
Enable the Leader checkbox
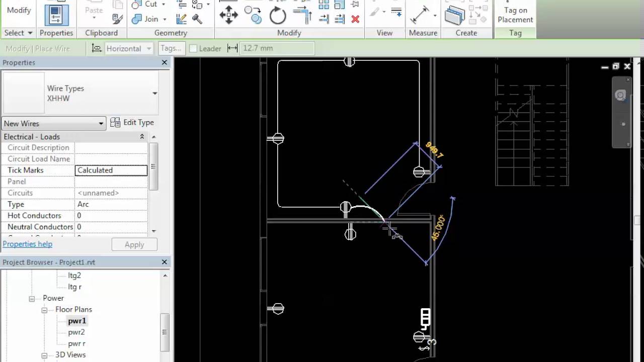[193, 49]
